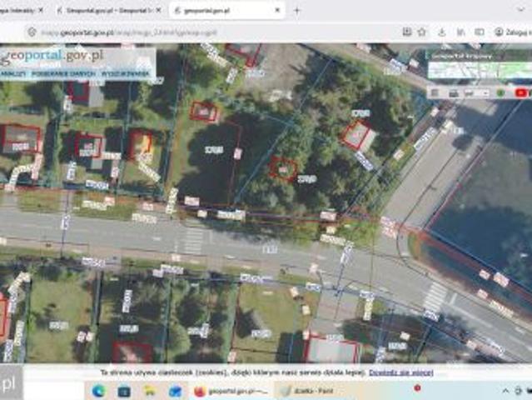Open the browser library icon
The height and width of the screenshot is (400, 532).
pyautogui.click(x=460, y=32)
